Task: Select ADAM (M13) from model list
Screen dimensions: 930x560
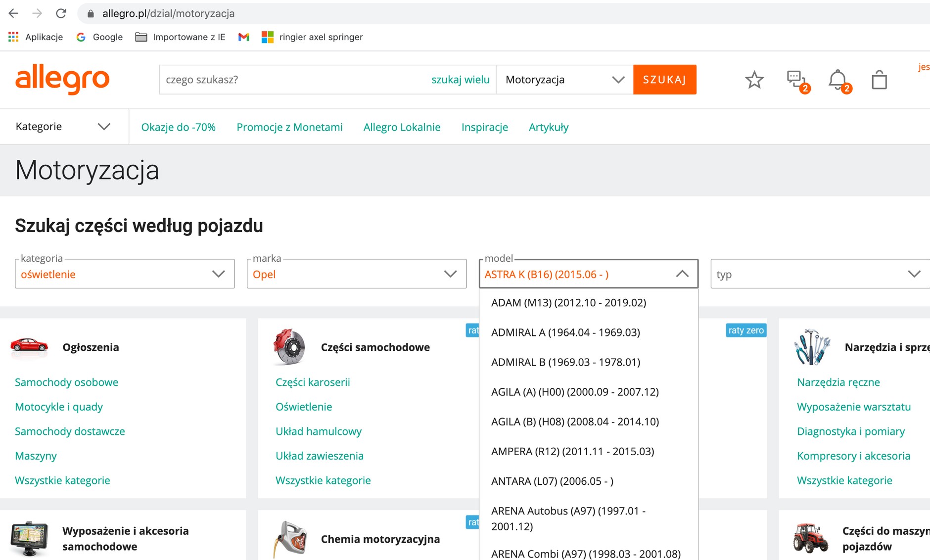Action: coord(568,303)
